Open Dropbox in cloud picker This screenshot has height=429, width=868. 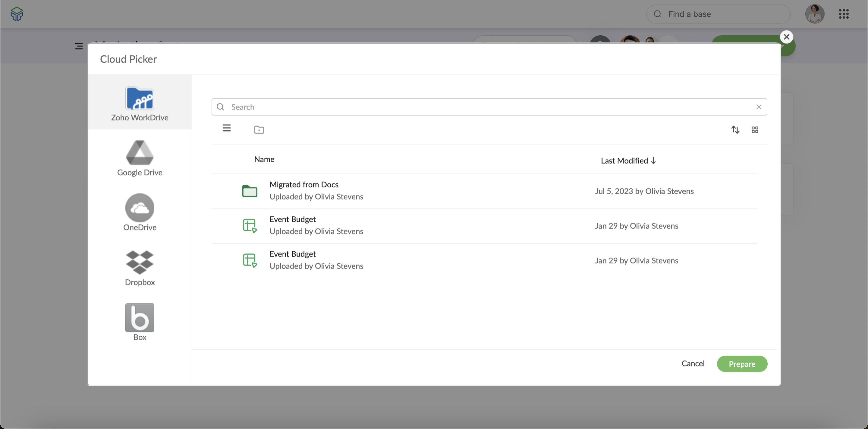coord(140,268)
